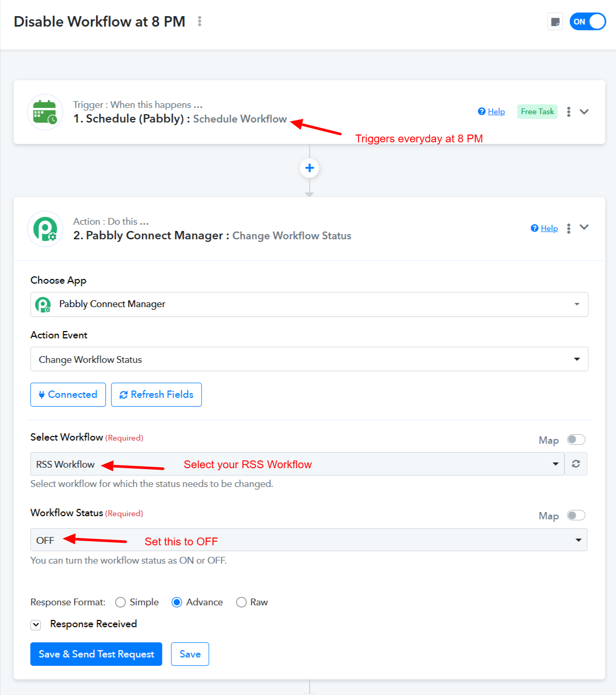This screenshot has height=695, width=616.
Task: Collapse the action step chevron
Action: point(584,227)
